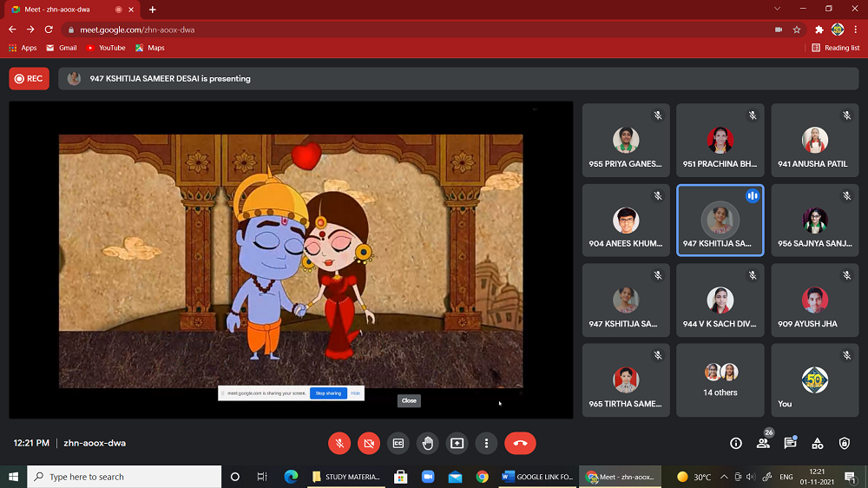Toggle closed captions on
The width and height of the screenshot is (868, 488).
coord(398,443)
